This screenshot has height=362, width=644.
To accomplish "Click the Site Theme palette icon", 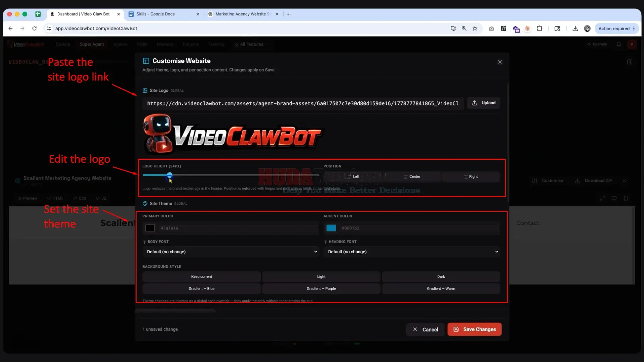I will (x=145, y=204).
